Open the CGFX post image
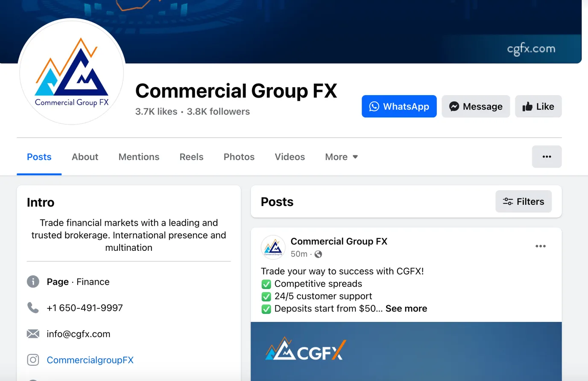Image resolution: width=588 pixels, height=381 pixels. click(406, 351)
